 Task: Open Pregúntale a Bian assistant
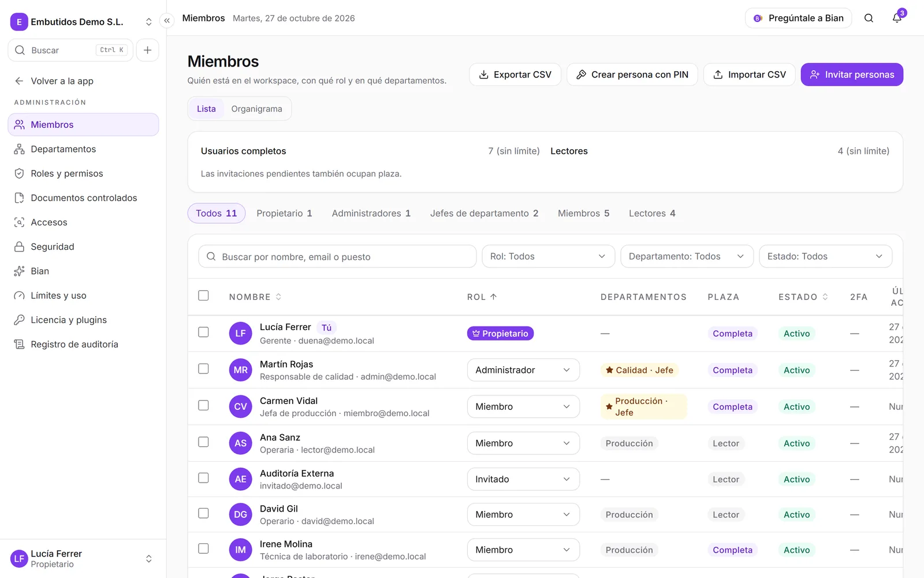tap(799, 18)
